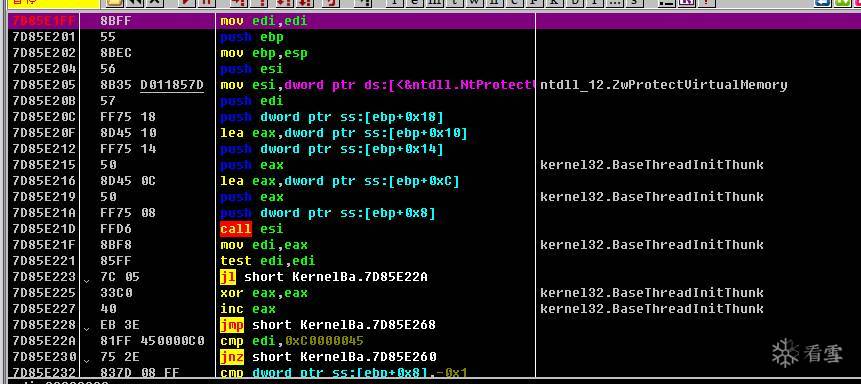Select the 'push eax' instruction at 7D85E215
861x384 pixels.
point(251,165)
